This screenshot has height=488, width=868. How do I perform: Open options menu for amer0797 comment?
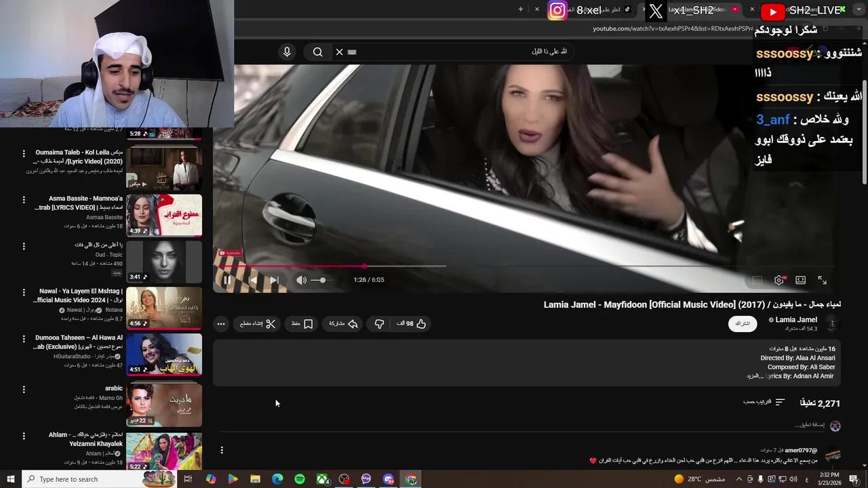222,450
